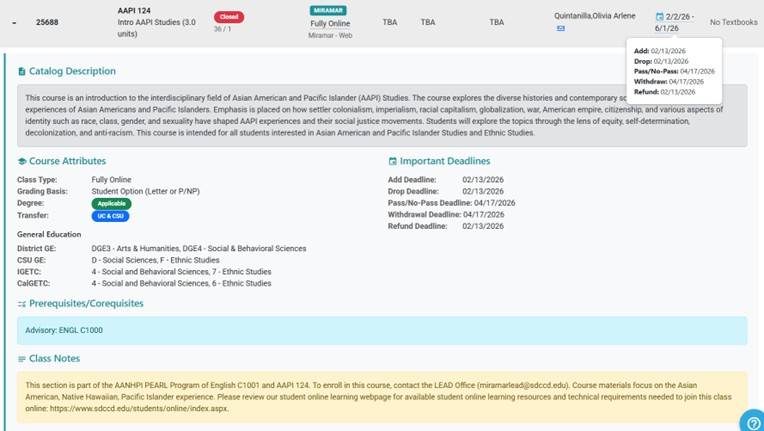Click the Class Notes heading

coord(55,358)
